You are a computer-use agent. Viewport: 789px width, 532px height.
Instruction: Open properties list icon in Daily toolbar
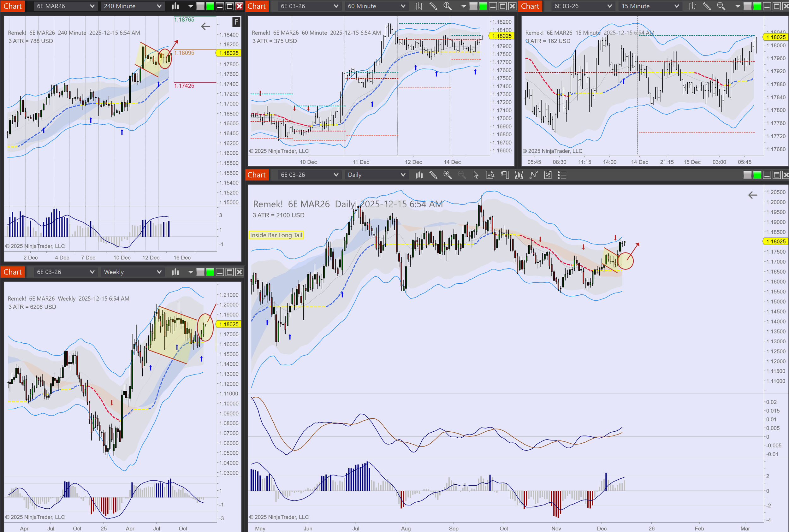pos(562,175)
